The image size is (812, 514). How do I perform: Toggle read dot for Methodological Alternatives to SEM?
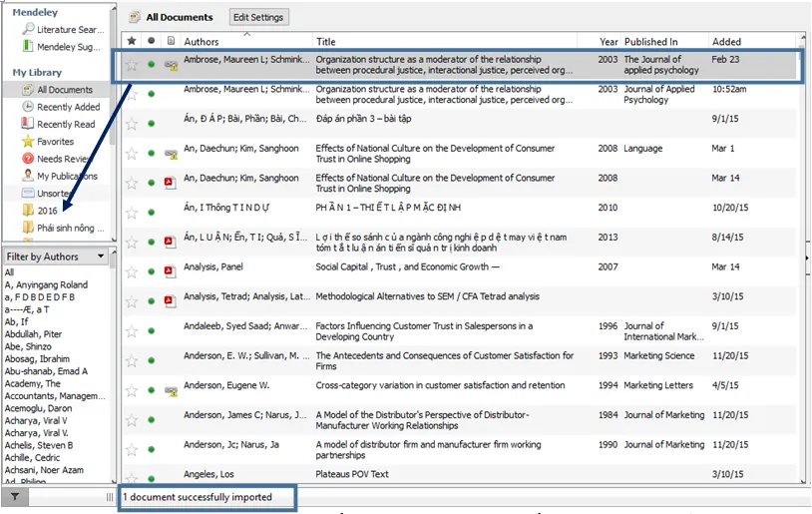(152, 301)
